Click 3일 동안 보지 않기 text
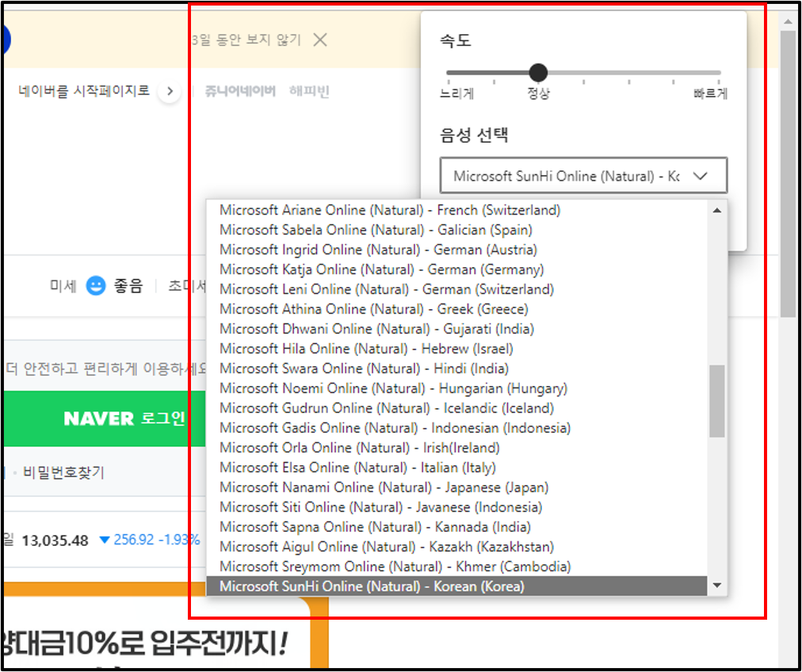The width and height of the screenshot is (802, 672). (x=246, y=40)
